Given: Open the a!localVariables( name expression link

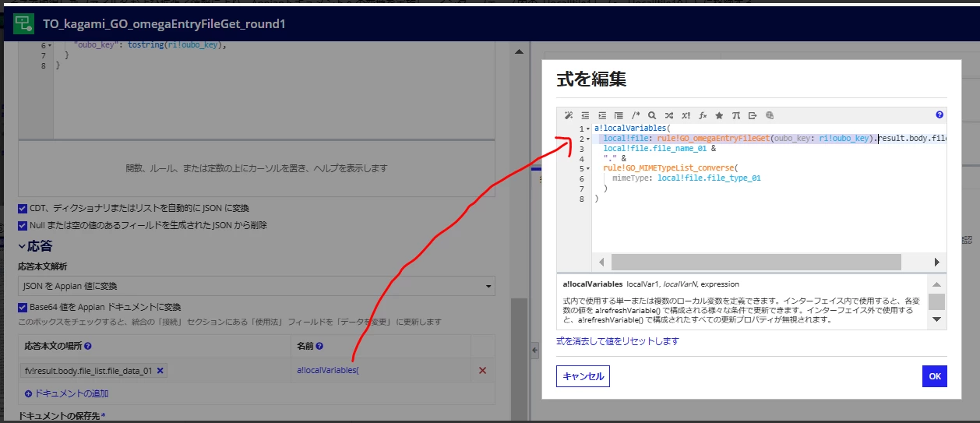Looking at the screenshot, I should click(x=328, y=371).
